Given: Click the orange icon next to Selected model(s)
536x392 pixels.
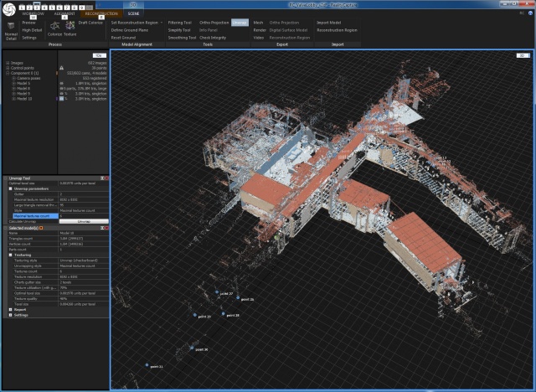Looking at the screenshot, I should pos(41,228).
